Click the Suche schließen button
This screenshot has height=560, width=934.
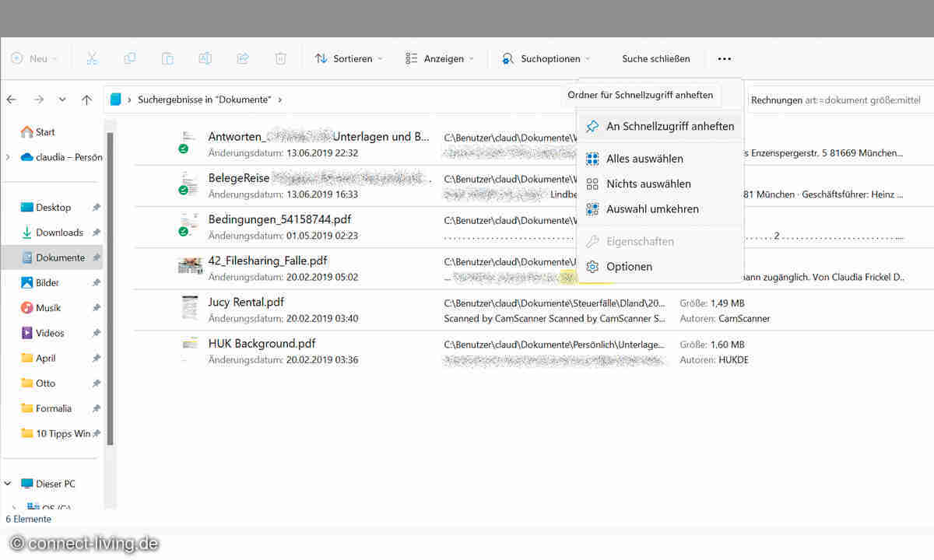coord(655,58)
